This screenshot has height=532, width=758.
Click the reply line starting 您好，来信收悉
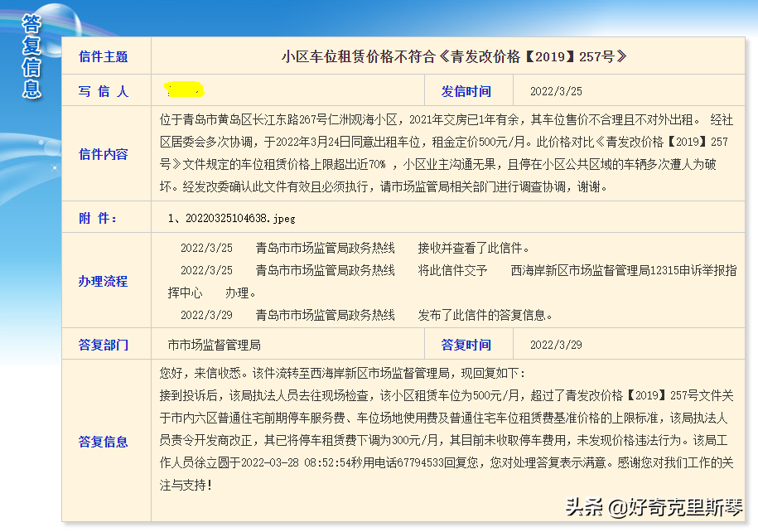[x=343, y=373]
